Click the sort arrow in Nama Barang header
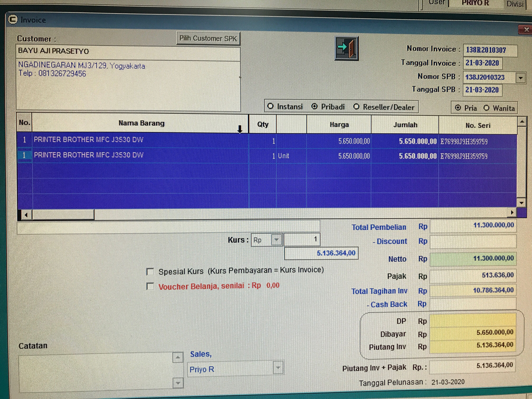 coord(240,129)
